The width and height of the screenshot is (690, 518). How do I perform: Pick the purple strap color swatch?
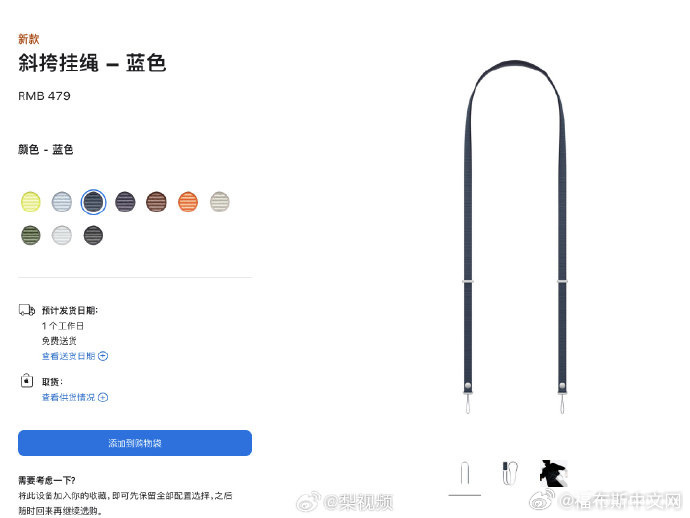click(125, 202)
